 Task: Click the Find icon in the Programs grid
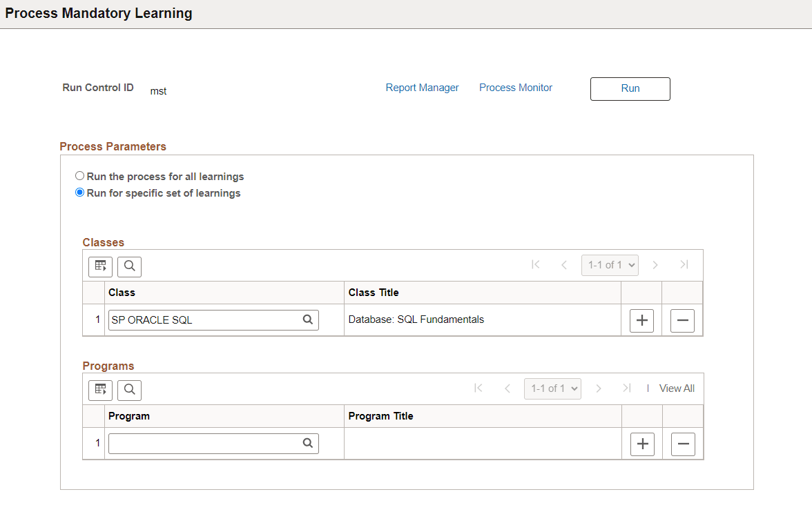(x=129, y=390)
